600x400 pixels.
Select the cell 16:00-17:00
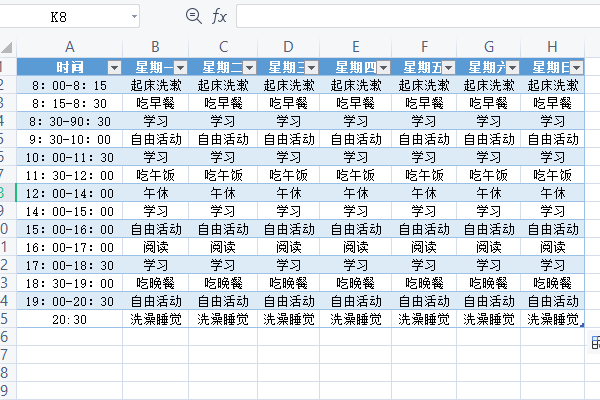(x=70, y=247)
